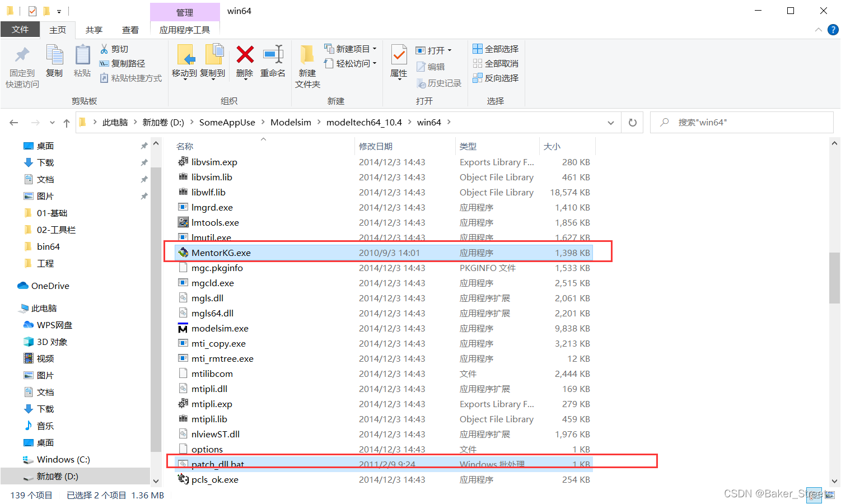
Task: Click the file list vertical scrollbar
Action: coord(835,278)
